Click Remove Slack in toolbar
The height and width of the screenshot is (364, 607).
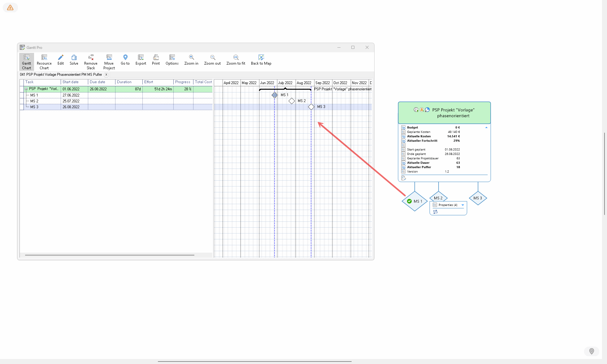tap(91, 62)
